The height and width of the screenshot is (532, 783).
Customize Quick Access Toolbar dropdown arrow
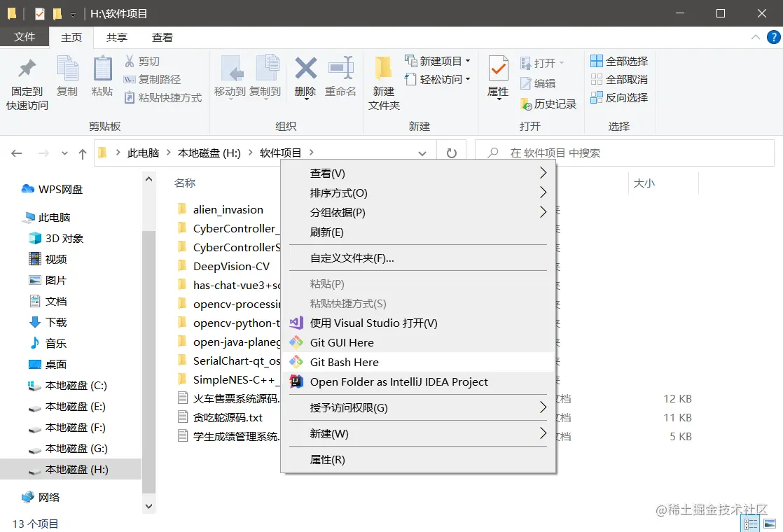[x=73, y=15]
